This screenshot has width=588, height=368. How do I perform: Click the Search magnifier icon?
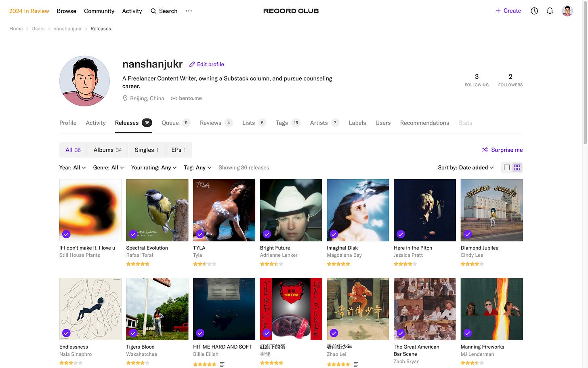tap(154, 11)
